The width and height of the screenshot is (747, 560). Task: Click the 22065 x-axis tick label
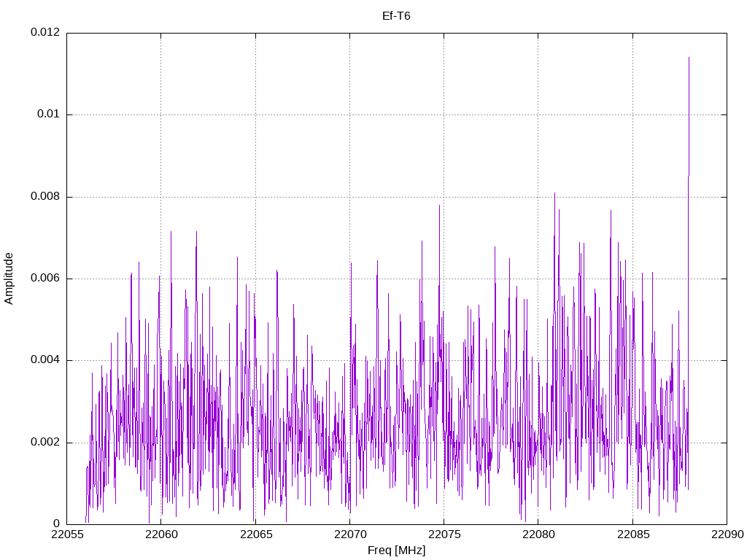pos(255,534)
